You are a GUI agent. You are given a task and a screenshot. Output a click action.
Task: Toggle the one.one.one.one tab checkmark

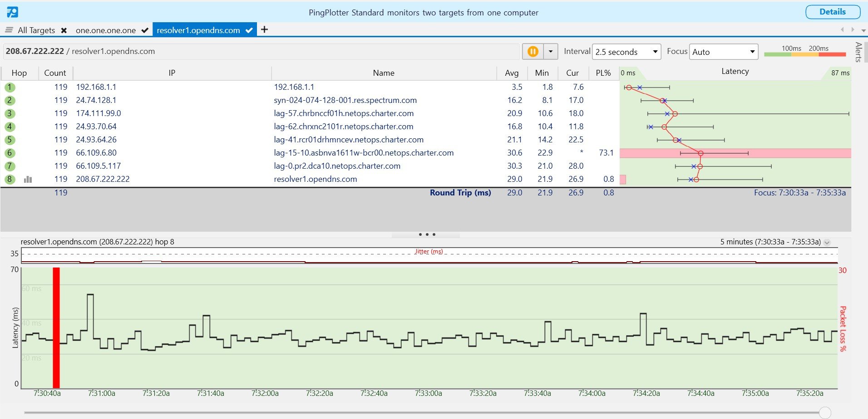pyautogui.click(x=145, y=30)
